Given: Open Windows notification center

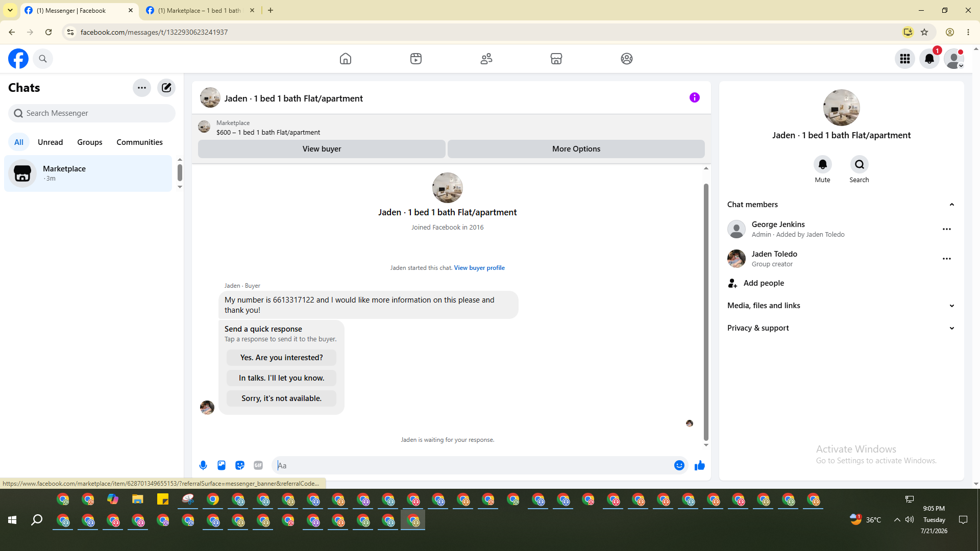Looking at the screenshot, I should coord(963,520).
